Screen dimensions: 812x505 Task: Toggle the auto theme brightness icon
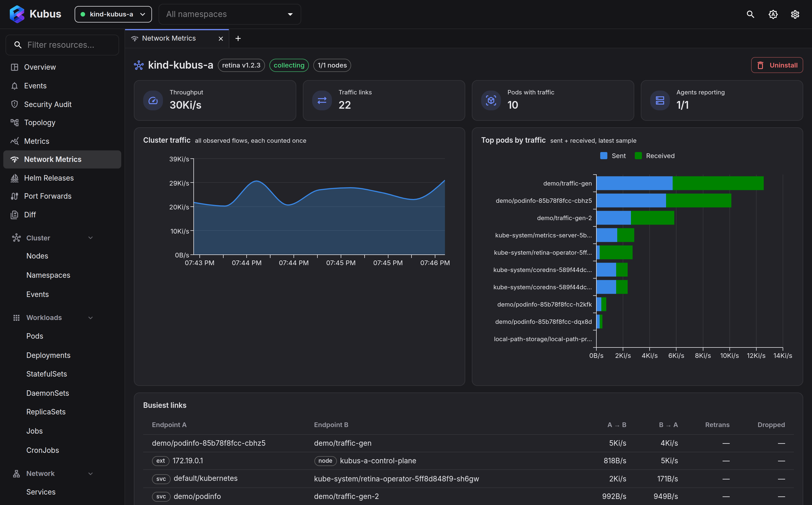pos(773,14)
